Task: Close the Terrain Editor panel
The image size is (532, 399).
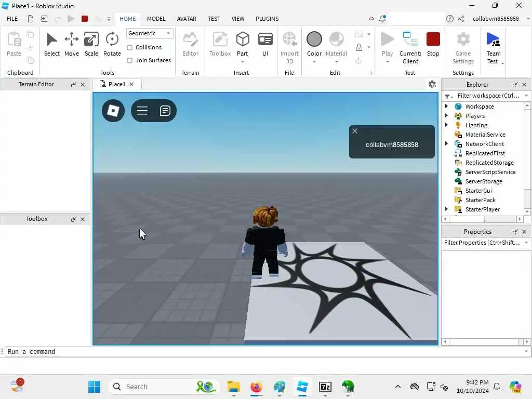Action: (x=83, y=85)
